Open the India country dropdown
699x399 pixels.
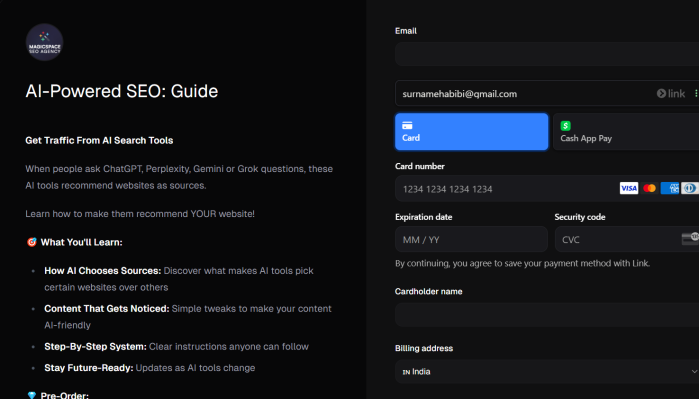point(547,371)
